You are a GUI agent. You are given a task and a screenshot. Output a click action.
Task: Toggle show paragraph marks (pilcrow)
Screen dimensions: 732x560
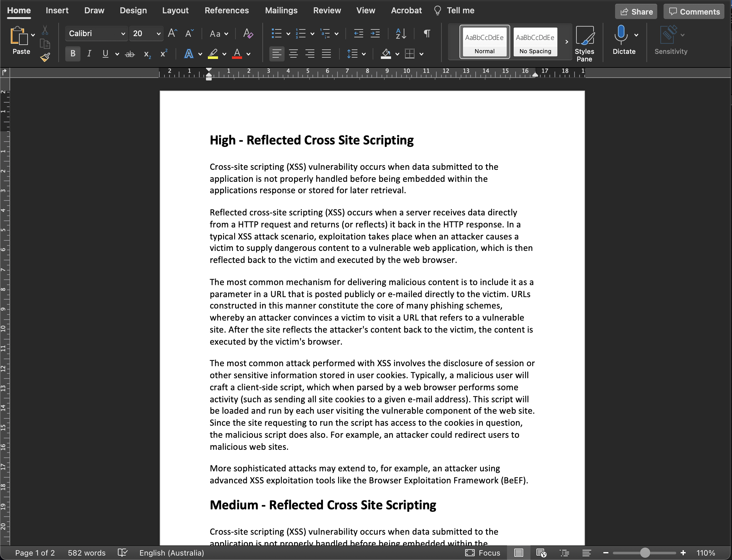click(427, 33)
